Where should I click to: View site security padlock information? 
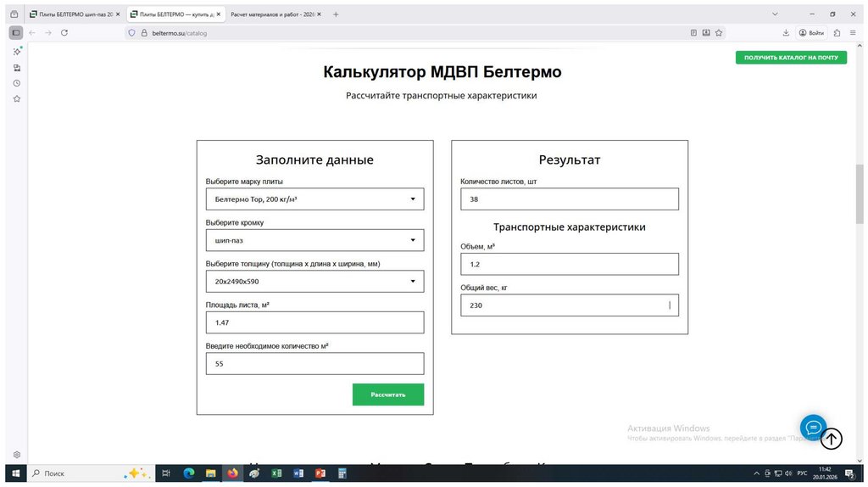tap(144, 33)
